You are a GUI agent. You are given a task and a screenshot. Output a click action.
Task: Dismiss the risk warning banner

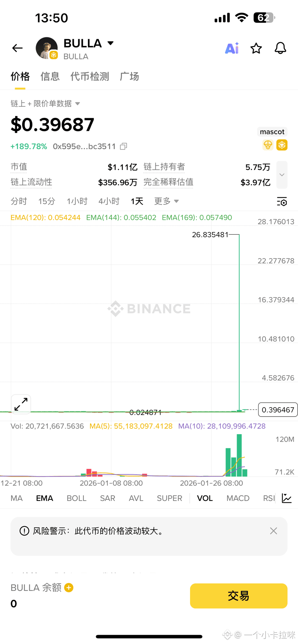coord(274,531)
